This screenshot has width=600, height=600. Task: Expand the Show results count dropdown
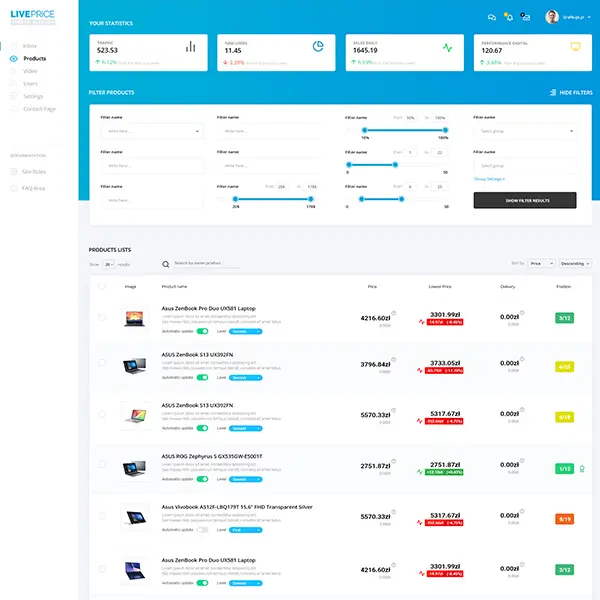(109, 264)
